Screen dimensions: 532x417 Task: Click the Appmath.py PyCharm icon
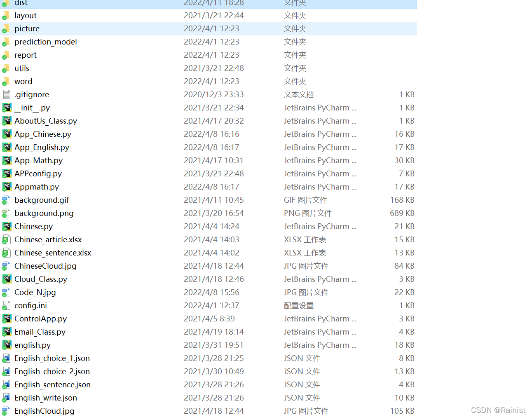tap(6, 187)
